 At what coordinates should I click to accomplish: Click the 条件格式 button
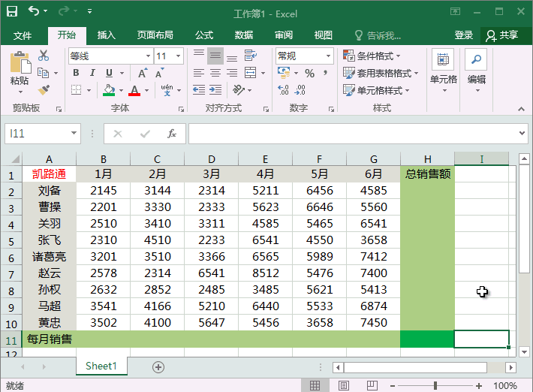click(372, 56)
